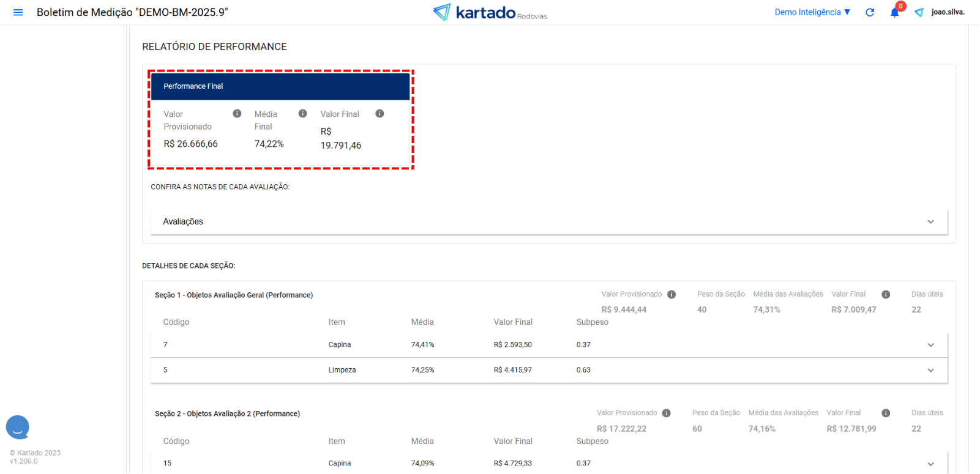The width and height of the screenshot is (980, 474).
Task: Click the Performance Final card header
Action: tap(280, 86)
